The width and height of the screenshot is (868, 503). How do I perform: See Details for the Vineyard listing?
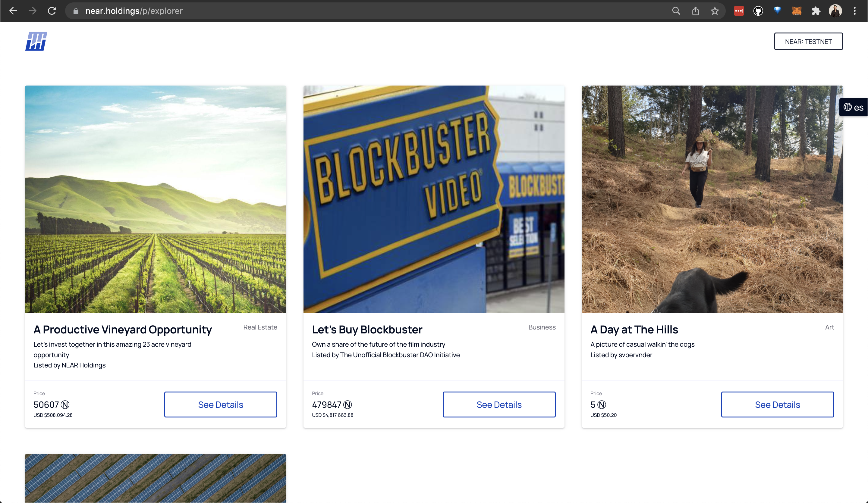[x=220, y=405]
